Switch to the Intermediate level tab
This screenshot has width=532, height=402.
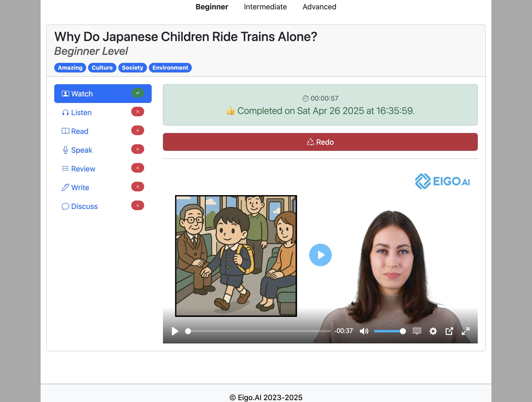(x=265, y=7)
